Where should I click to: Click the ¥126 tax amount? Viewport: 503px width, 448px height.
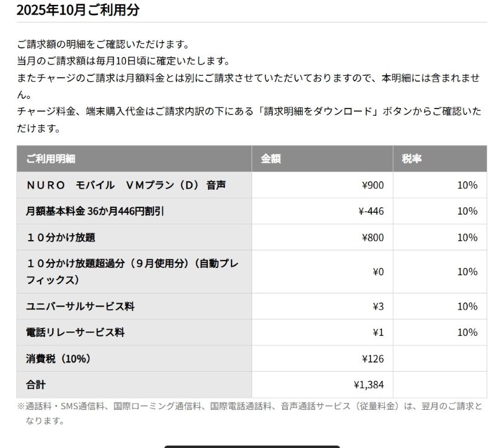coord(372,358)
